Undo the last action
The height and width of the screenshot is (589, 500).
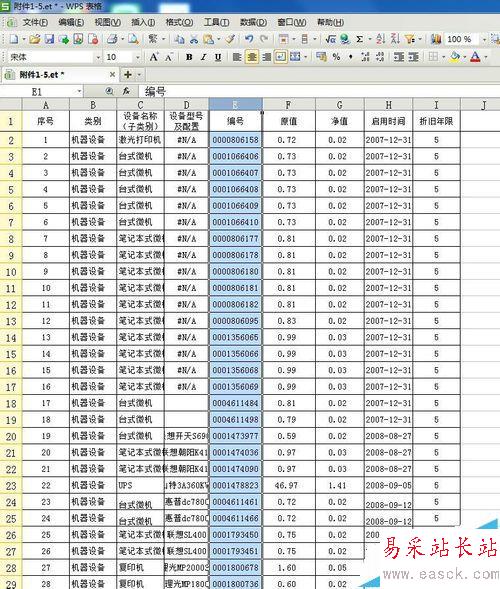tap(249, 39)
